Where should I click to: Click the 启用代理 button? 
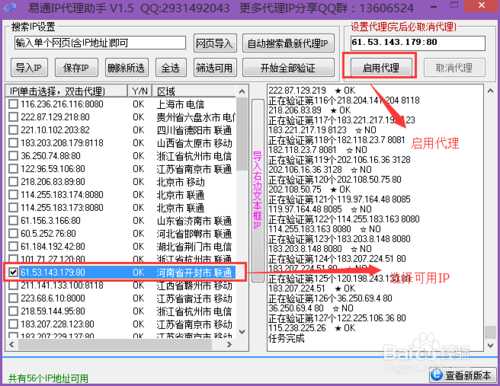tap(380, 68)
